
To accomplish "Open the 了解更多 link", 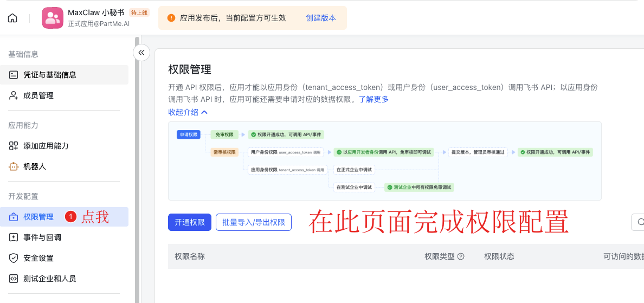I will 373,99.
